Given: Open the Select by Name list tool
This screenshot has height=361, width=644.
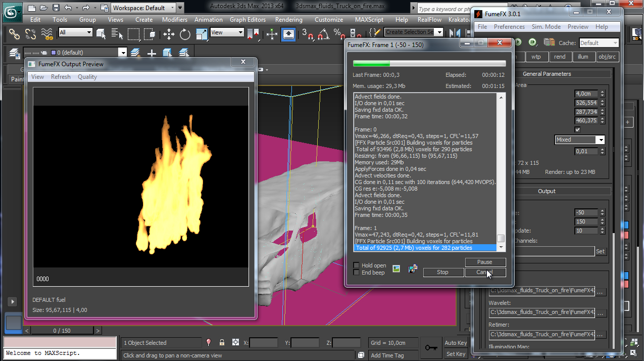Looking at the screenshot, I should pyautogui.click(x=117, y=34).
